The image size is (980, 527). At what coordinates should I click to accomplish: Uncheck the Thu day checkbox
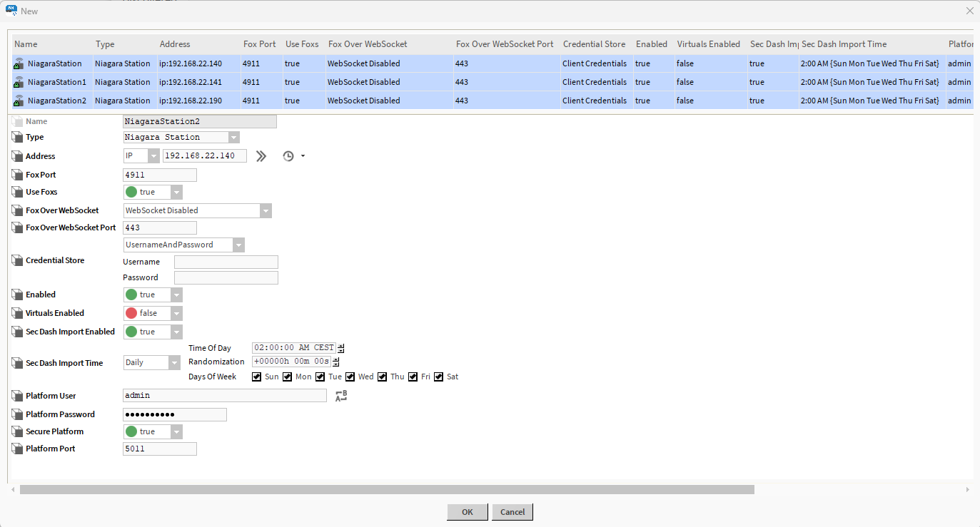(x=383, y=377)
